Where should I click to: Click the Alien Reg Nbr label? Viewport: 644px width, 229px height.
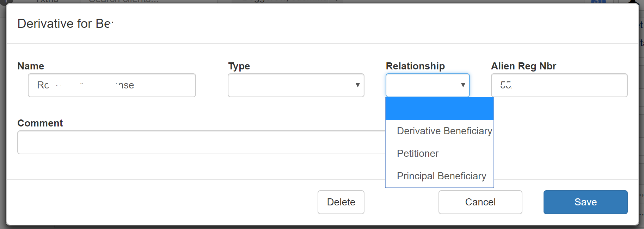click(x=523, y=66)
